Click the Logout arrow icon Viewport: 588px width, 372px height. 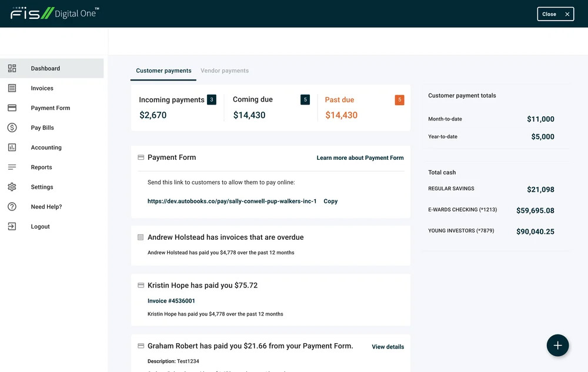[11, 226]
